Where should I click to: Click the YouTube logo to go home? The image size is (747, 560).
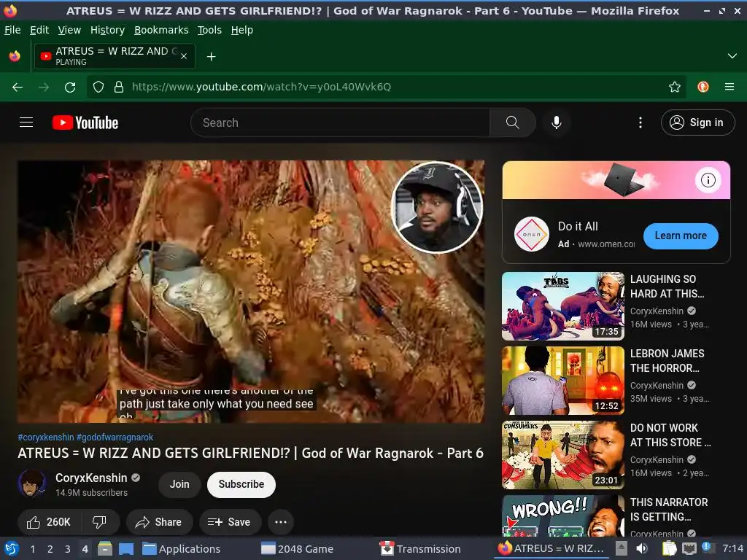point(85,122)
